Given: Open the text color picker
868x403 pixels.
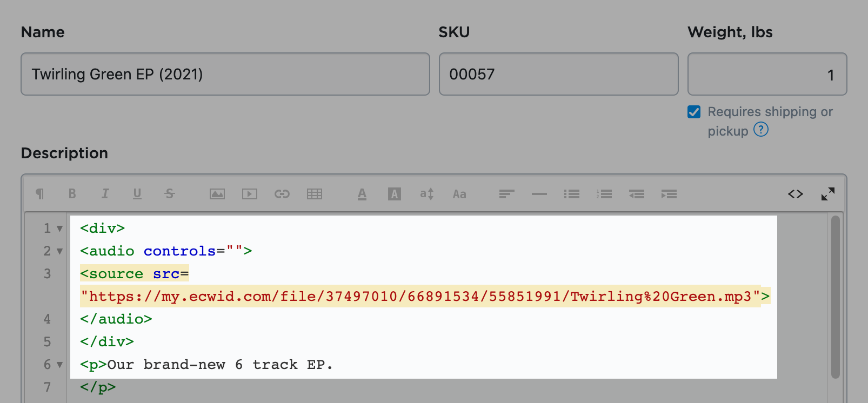Looking at the screenshot, I should [x=362, y=194].
